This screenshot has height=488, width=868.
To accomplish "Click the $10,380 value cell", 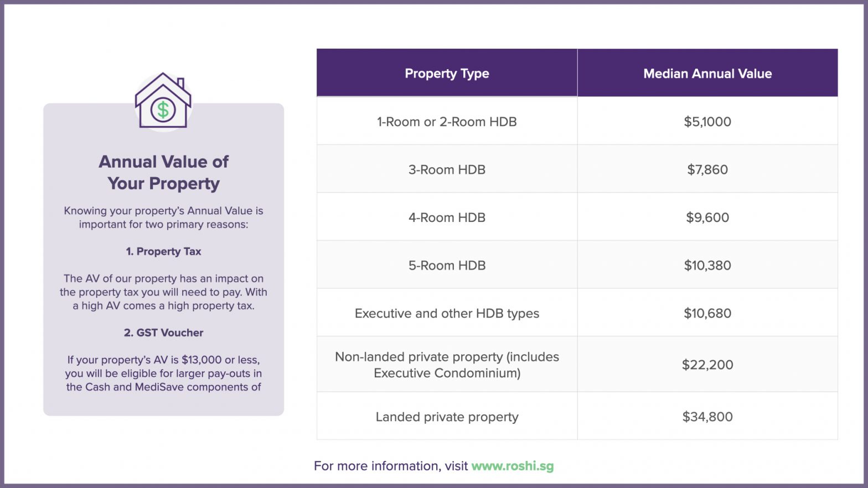I will tap(707, 266).
